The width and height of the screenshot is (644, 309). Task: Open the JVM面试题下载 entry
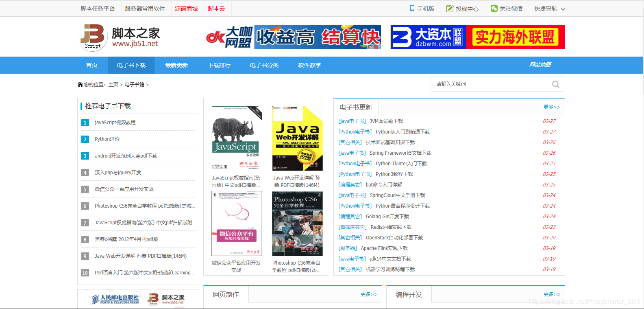tap(386, 121)
